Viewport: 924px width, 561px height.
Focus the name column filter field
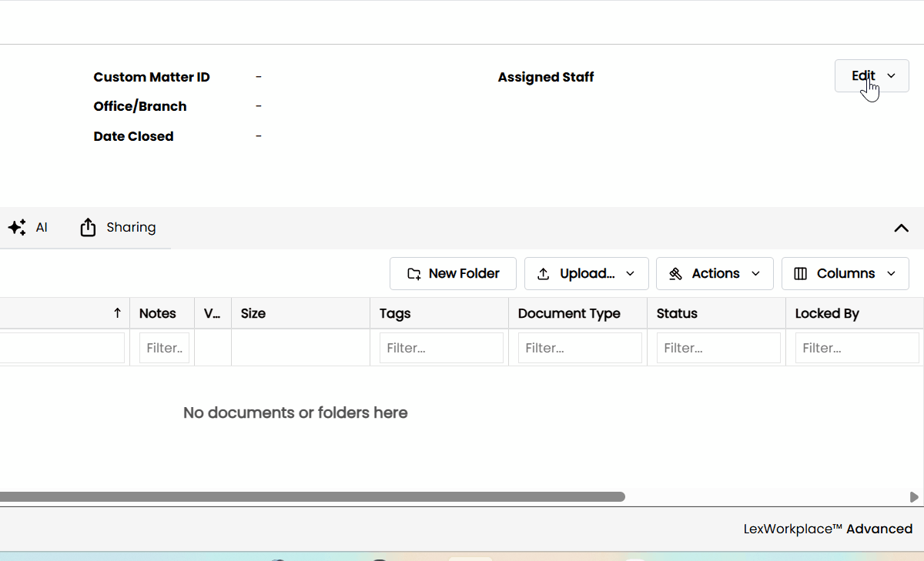pos(62,348)
